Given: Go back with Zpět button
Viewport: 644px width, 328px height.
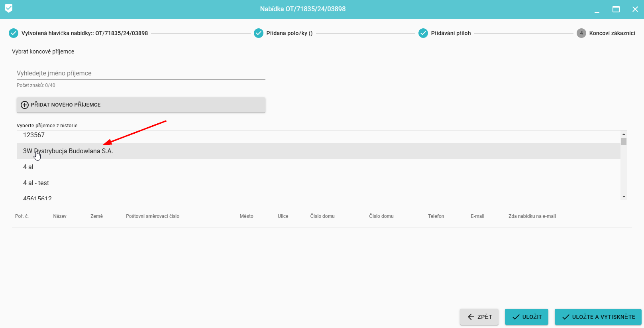Looking at the screenshot, I should coord(479,317).
